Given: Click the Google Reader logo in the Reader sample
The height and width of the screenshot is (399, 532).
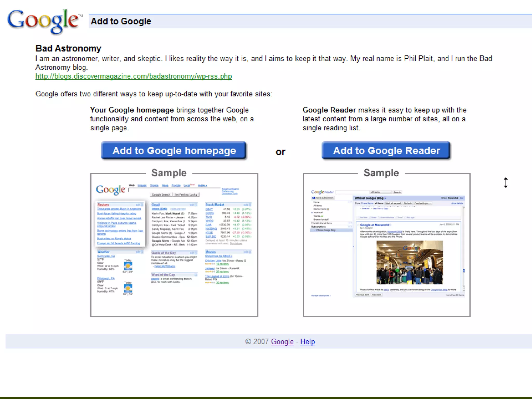Looking at the screenshot, I should (322, 192).
